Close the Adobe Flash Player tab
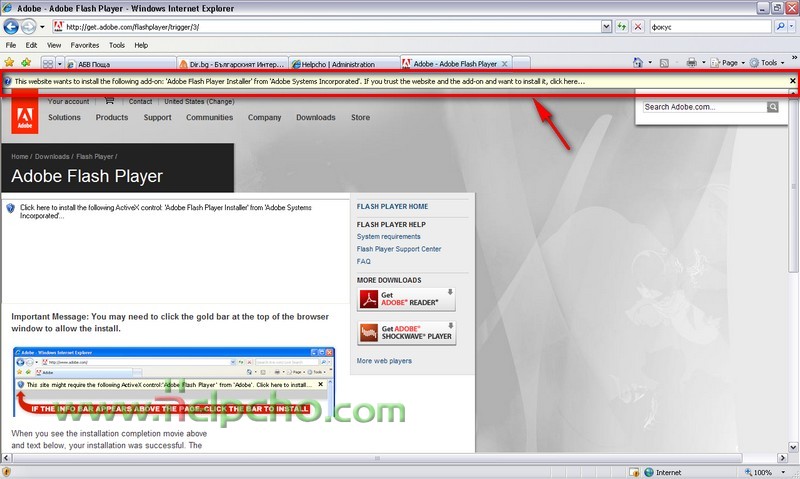Viewport: 800px width, 479px height. 505,64
